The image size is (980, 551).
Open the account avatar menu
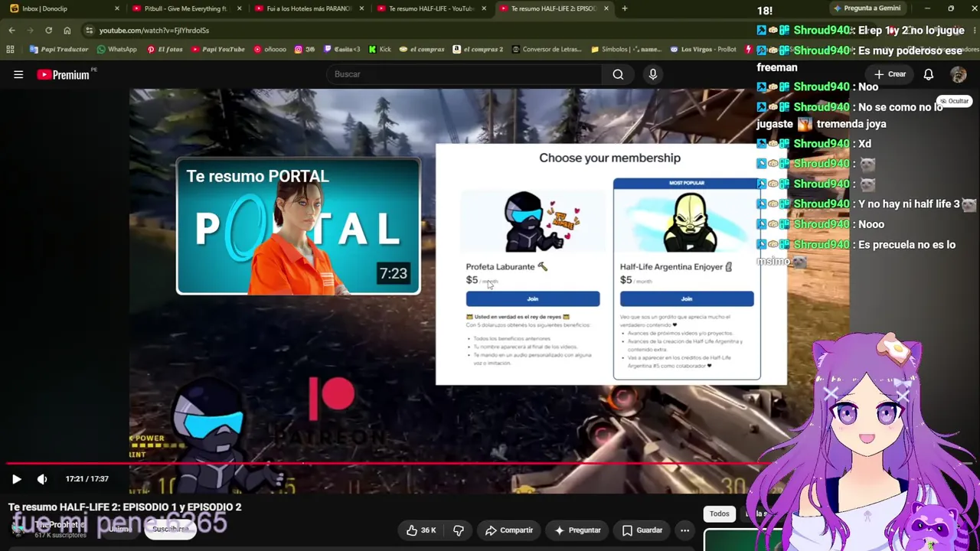coord(959,74)
